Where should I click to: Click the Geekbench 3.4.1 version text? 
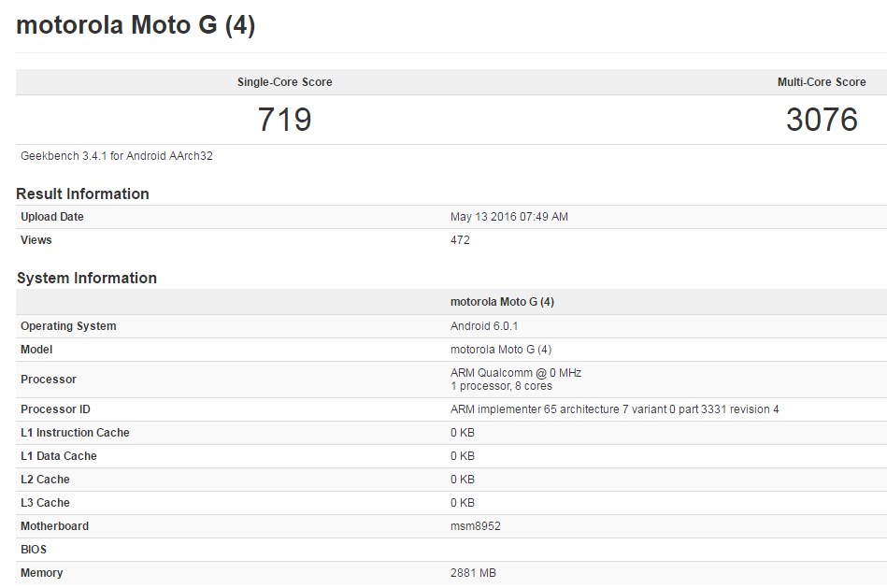(117, 156)
